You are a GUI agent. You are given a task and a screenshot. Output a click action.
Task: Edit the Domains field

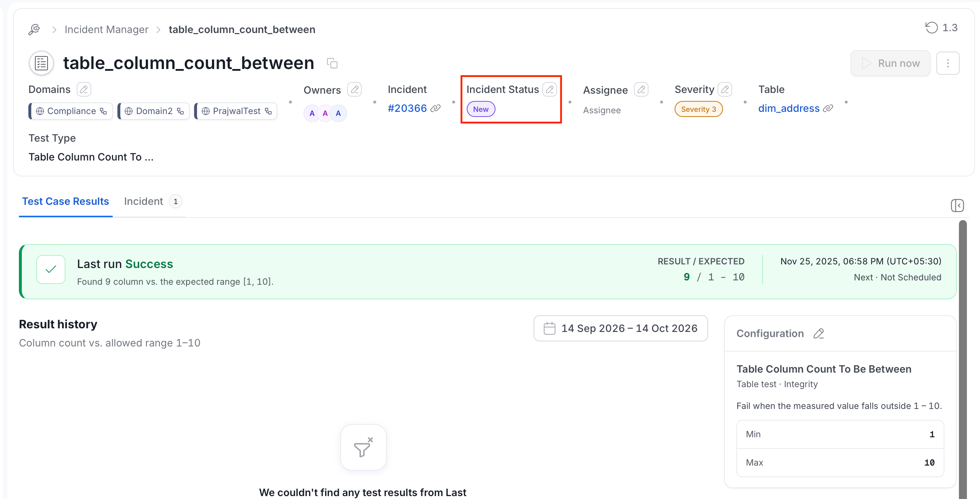coord(84,89)
